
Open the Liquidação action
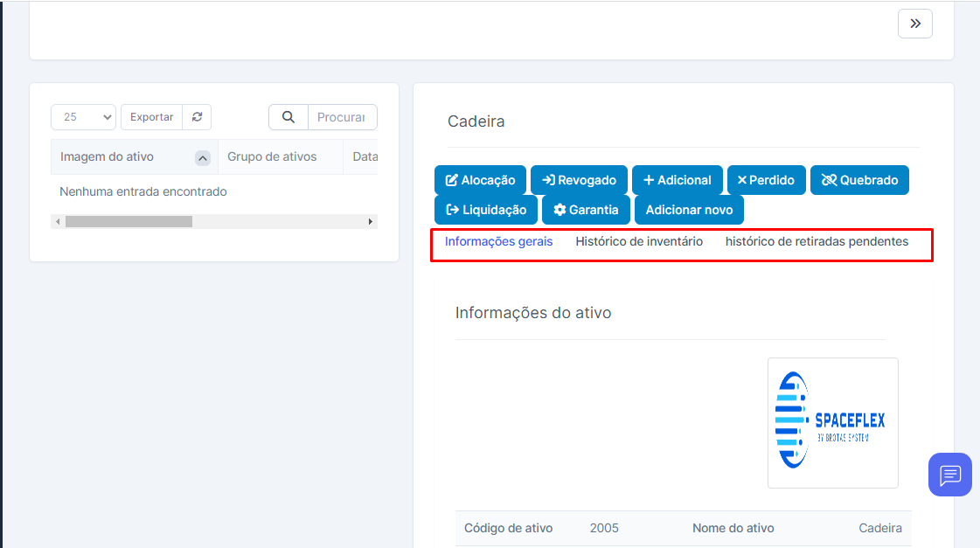coord(486,210)
